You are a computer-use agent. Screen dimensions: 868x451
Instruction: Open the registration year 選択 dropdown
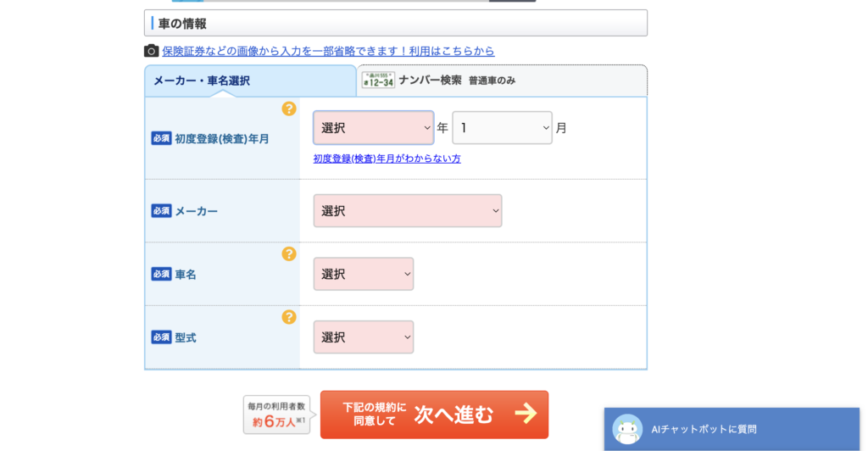pyautogui.click(x=373, y=128)
